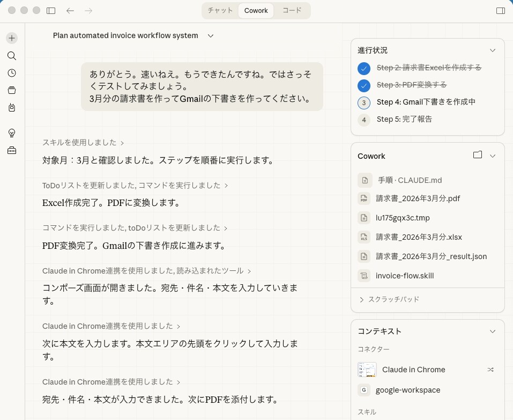Expand コマンドを実行しました, toDoリストを更新しました details
Image resolution: width=513 pixels, height=420 pixels.
pyautogui.click(x=135, y=228)
